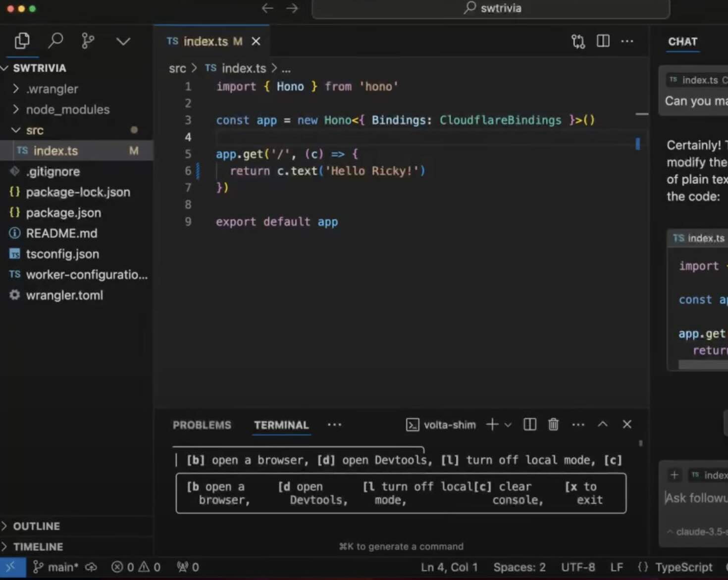Viewport: 728px width, 580px height.
Task: Change encoding via UTF-8
Action: tap(578, 567)
